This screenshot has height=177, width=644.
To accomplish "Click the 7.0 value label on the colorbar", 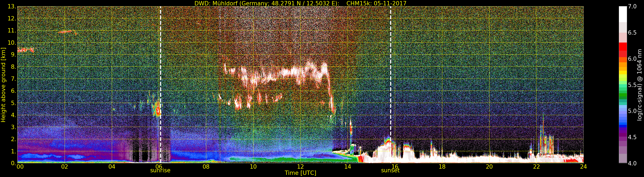I will (x=632, y=6).
